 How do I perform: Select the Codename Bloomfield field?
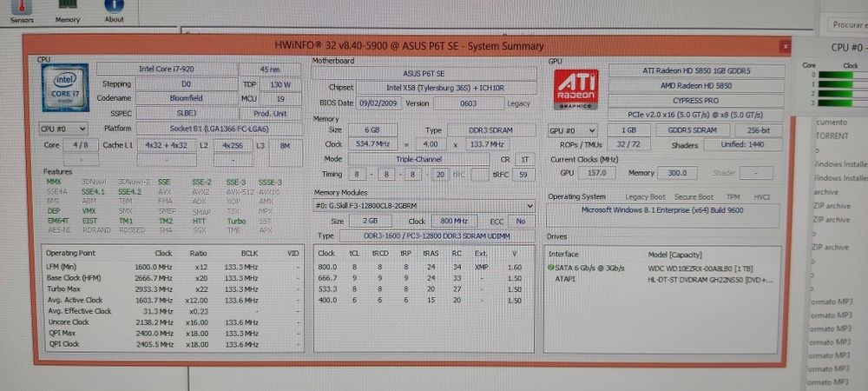click(186, 98)
